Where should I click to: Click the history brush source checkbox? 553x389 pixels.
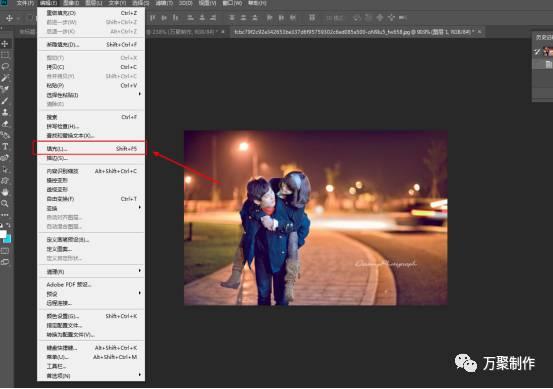[x=537, y=52]
